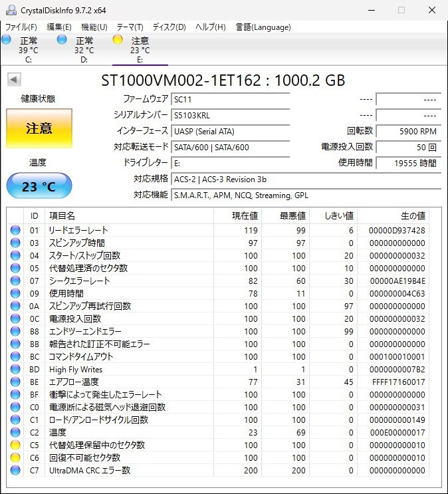
Task: Click the しきい値 column header
Action: point(333,216)
